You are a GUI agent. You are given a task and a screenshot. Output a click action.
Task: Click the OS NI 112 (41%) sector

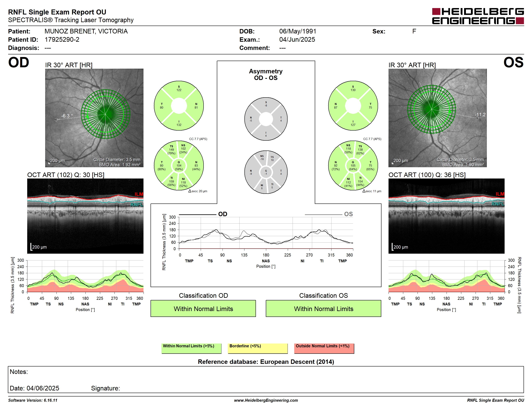click(x=348, y=183)
